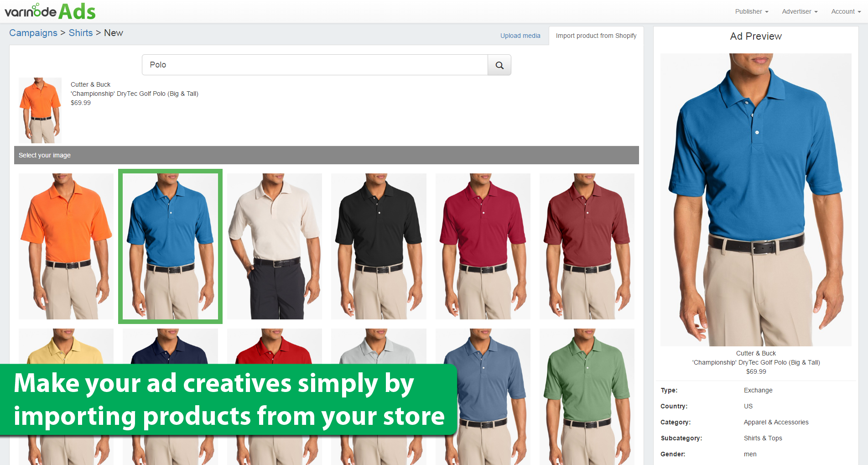Viewport: 868px width, 465px height.
Task: Click the 'Championship' DryTec Golf Polo result title
Action: click(135, 94)
